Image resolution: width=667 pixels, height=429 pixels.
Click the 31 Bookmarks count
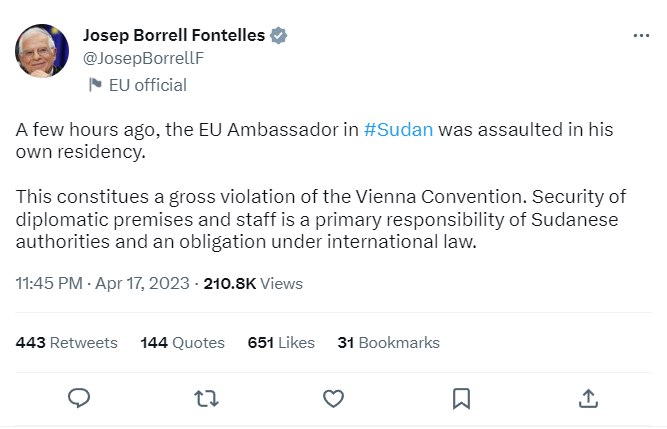pos(388,342)
